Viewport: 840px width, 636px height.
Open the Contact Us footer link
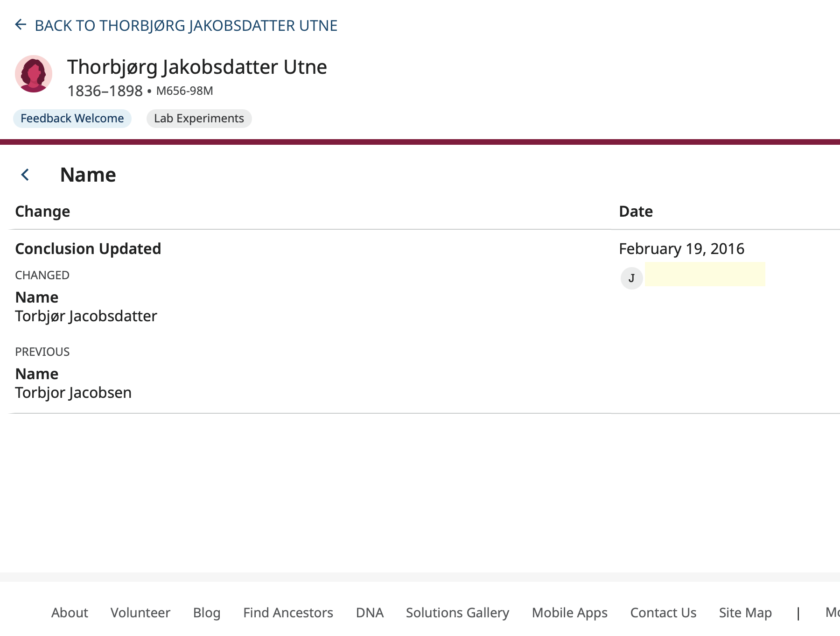[664, 613]
